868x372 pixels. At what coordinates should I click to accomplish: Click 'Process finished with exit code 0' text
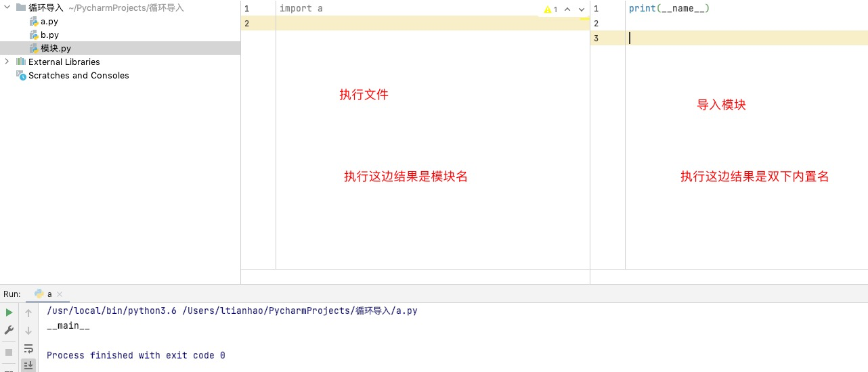[x=136, y=355]
